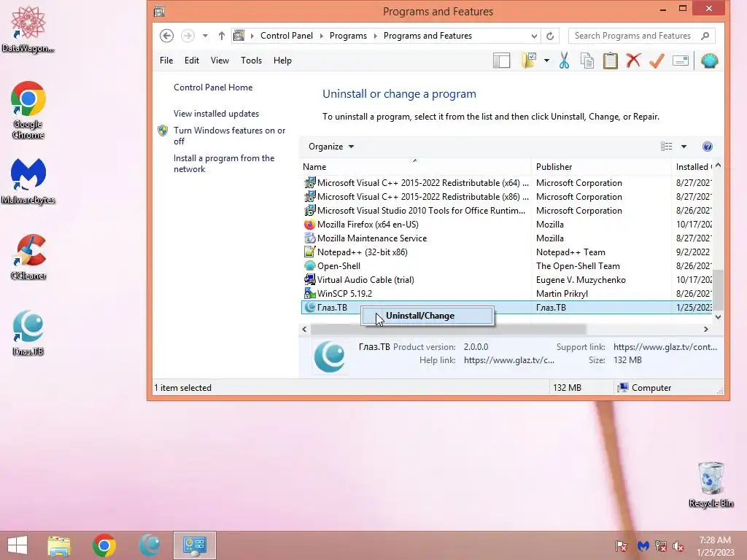The width and height of the screenshot is (747, 560).
Task: Open Turn Windows features on or off
Action: tap(230, 136)
